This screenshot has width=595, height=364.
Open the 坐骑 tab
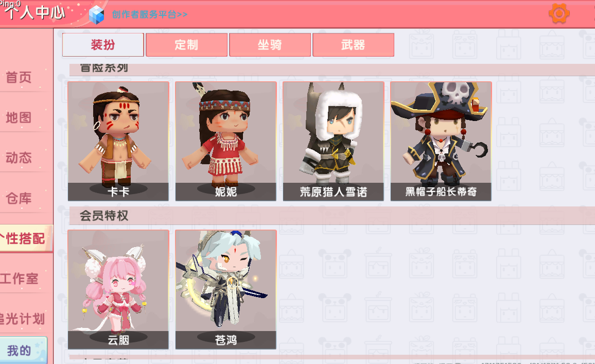coord(270,45)
